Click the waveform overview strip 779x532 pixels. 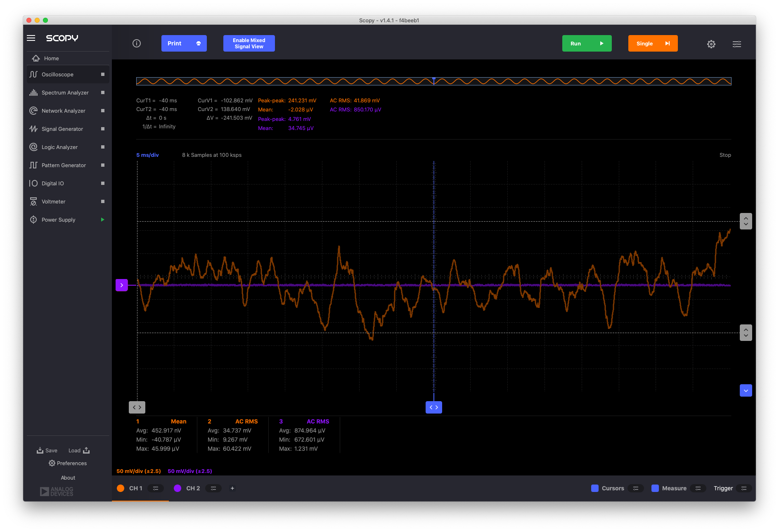[x=434, y=81]
